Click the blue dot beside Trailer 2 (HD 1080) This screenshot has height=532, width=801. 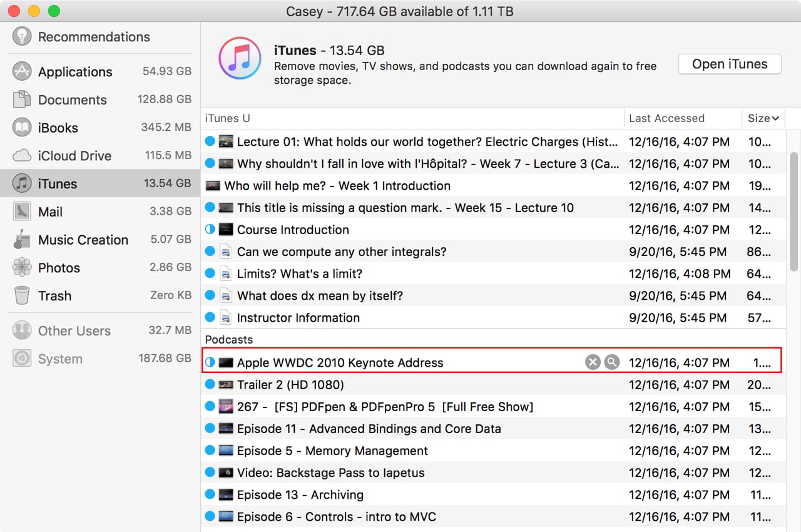(x=210, y=385)
